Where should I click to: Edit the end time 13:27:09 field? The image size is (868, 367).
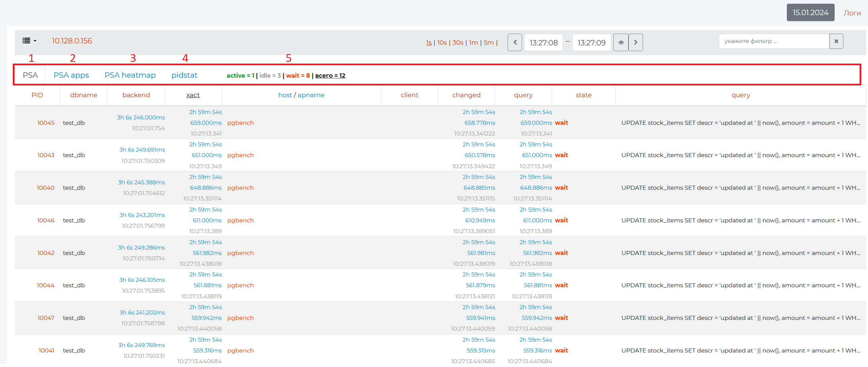click(x=591, y=42)
